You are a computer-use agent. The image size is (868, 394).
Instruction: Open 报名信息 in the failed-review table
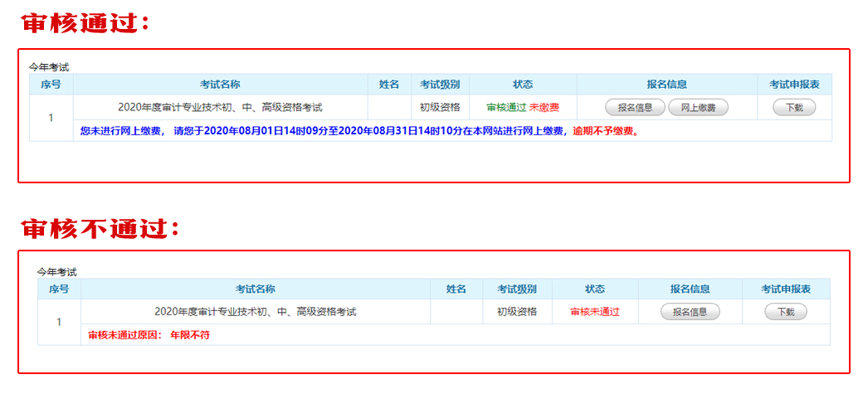pos(690,312)
